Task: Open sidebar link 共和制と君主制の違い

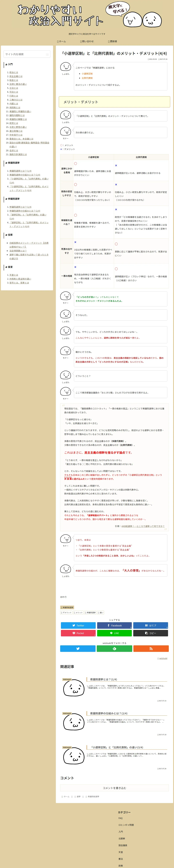Action: [20, 279]
